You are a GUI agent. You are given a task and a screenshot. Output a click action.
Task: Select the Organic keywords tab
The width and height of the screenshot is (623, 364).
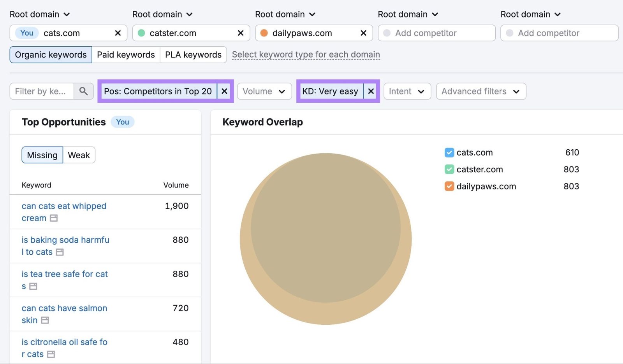click(51, 54)
